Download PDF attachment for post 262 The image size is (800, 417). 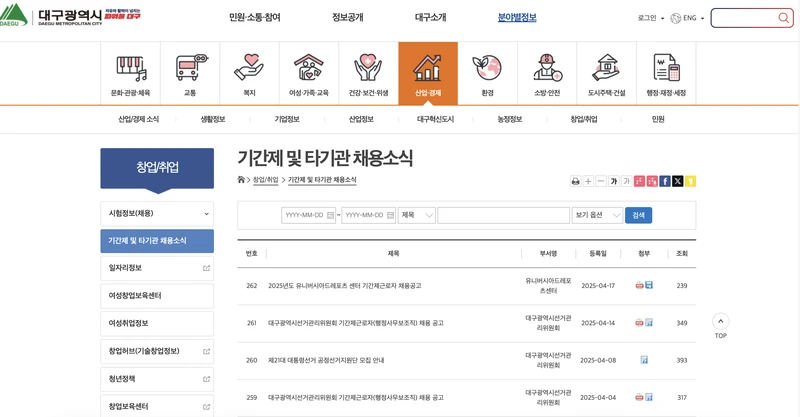(x=639, y=285)
